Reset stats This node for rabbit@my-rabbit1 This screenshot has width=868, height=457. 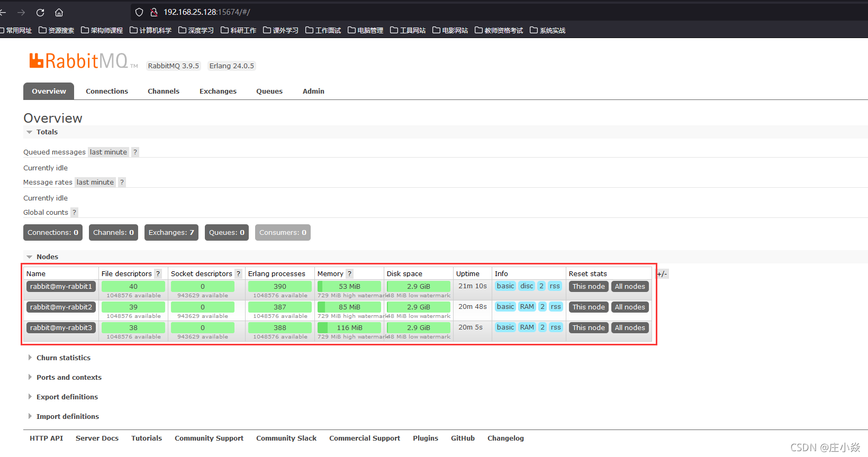pyautogui.click(x=589, y=287)
